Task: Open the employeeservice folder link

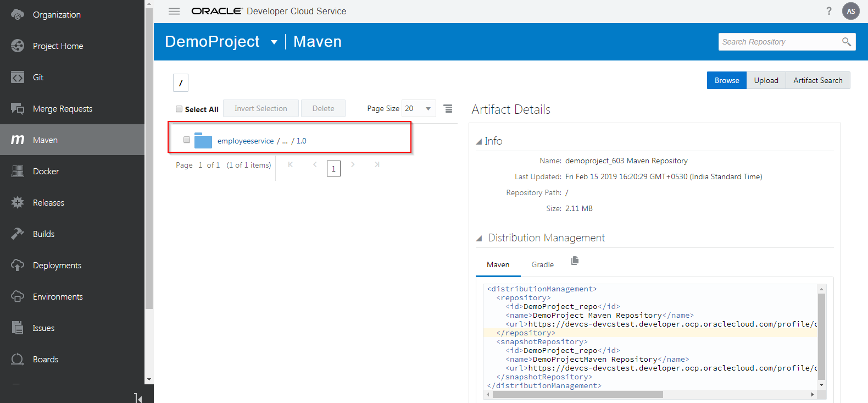Action: click(x=246, y=141)
